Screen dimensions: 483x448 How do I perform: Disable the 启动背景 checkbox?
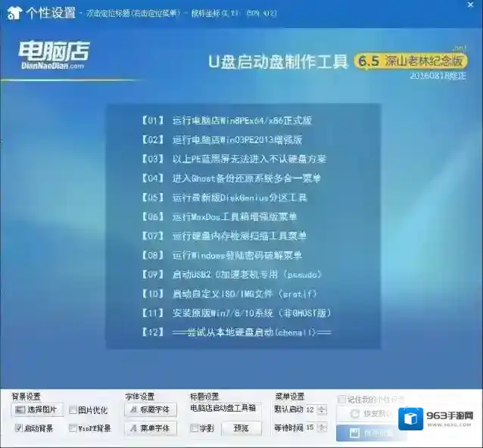[x=19, y=428]
